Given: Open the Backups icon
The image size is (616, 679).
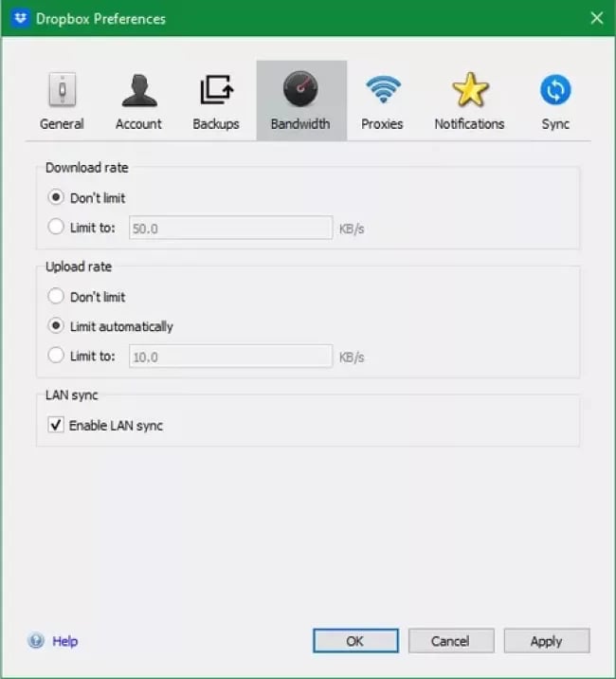Looking at the screenshot, I should 216,90.
